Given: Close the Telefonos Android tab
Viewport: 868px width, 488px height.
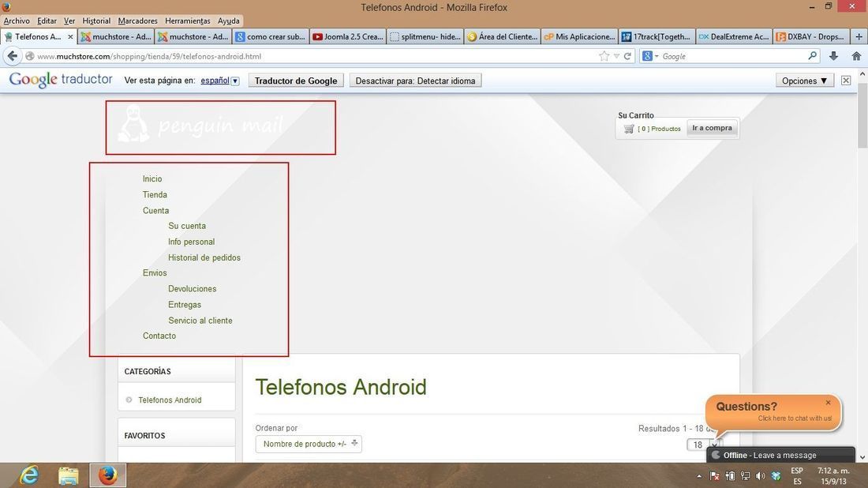Looking at the screenshot, I should (x=70, y=36).
